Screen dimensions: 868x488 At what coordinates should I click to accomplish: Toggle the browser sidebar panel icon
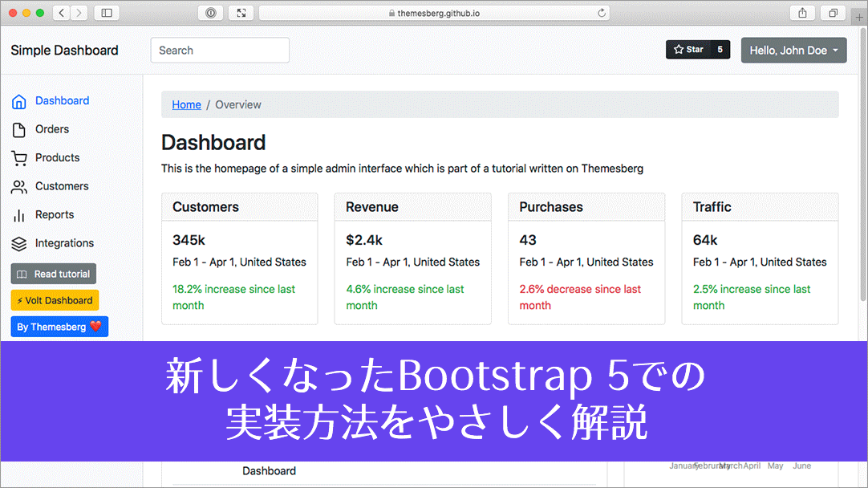(x=107, y=12)
